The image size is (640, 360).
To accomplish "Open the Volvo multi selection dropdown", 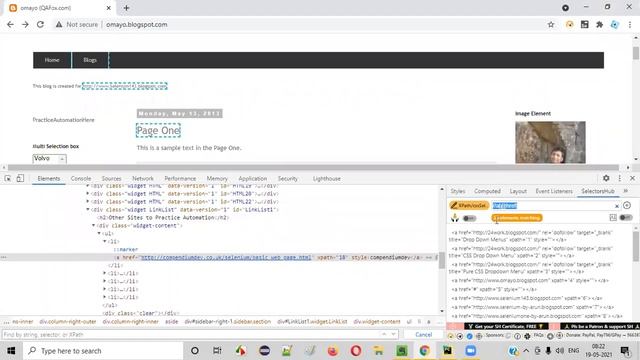I will [49, 159].
